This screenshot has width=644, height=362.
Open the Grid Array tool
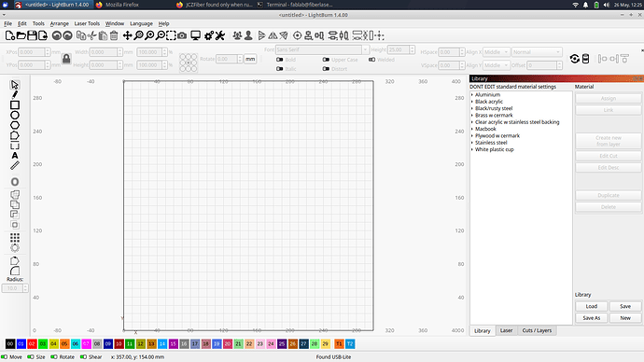(15, 238)
